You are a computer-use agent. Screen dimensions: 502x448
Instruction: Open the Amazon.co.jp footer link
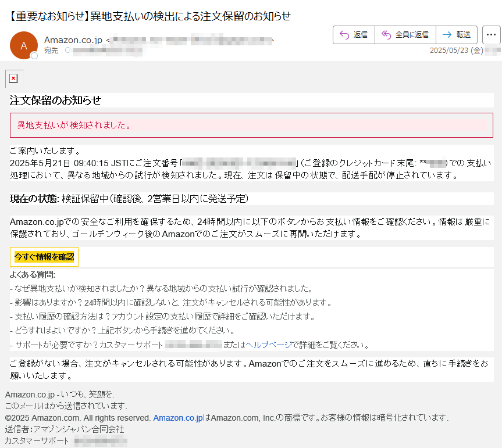coord(178,418)
